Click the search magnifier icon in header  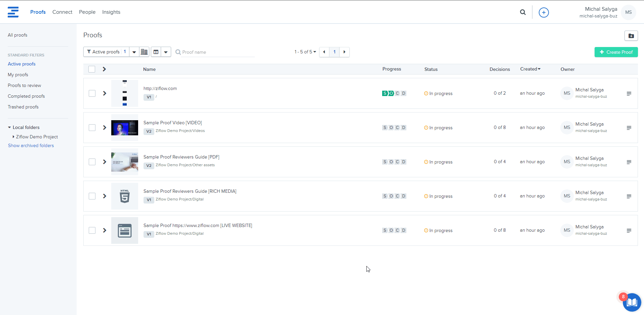pos(523,12)
